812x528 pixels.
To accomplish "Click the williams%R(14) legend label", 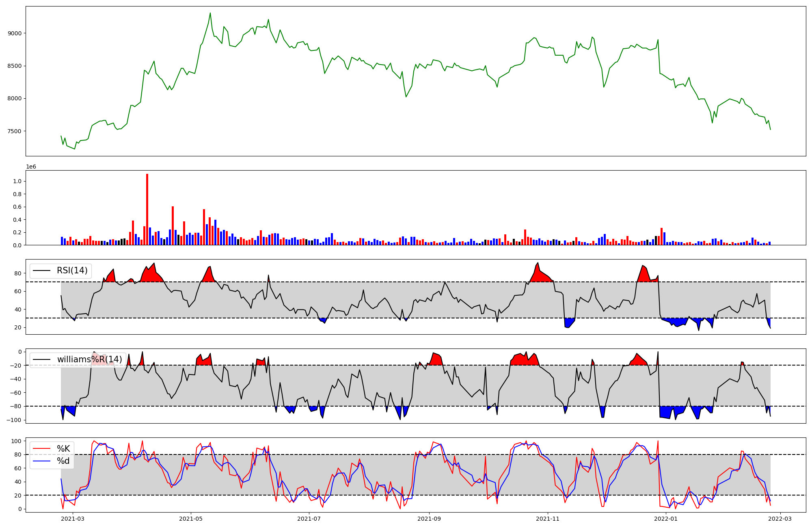I will click(89, 359).
